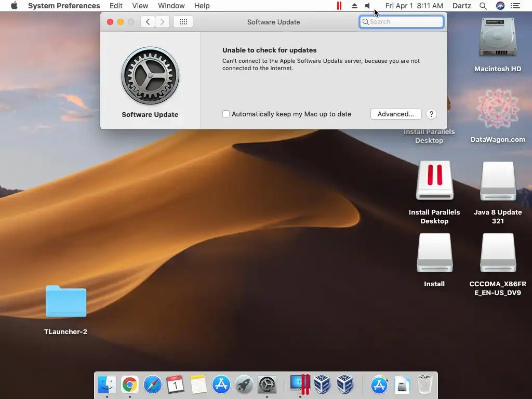Open the disk image document in Dock
This screenshot has width=532, height=399.
[x=402, y=385]
